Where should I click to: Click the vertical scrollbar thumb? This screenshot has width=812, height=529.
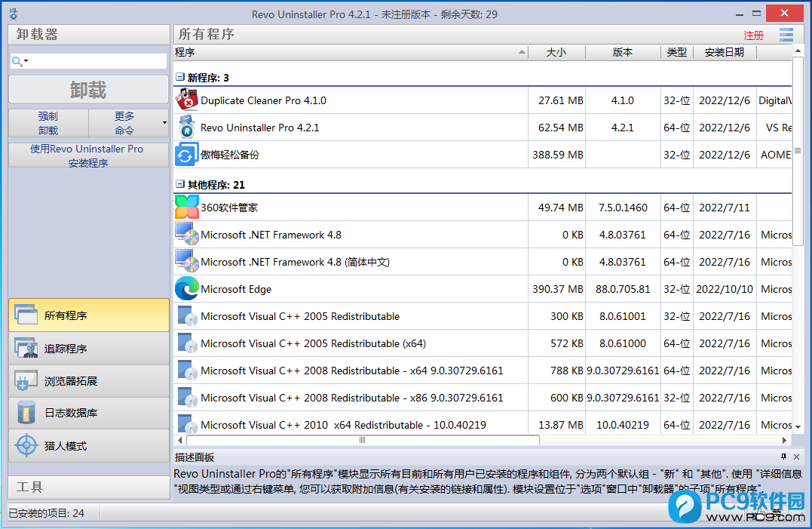[x=798, y=150]
